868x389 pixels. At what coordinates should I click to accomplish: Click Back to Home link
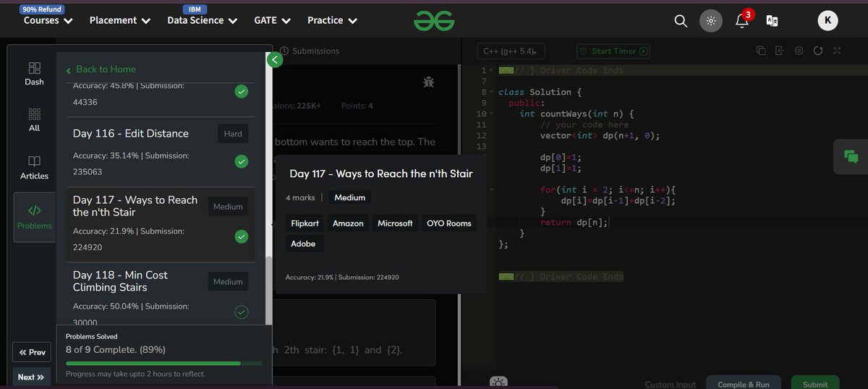point(101,69)
